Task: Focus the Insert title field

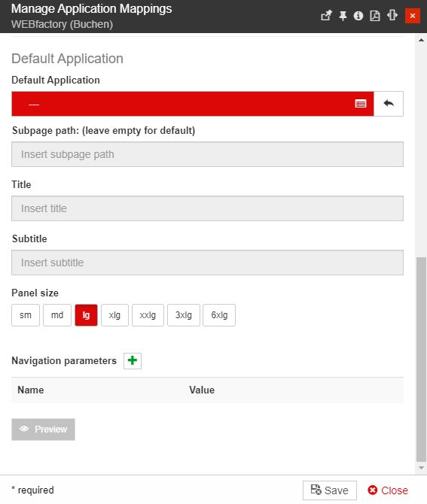Action: 207,208
